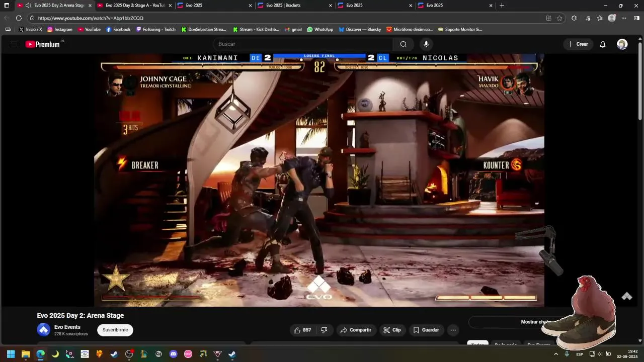Open Edge favorites list icon
Image resolution: width=644 pixels, height=362 pixels.
tap(600, 18)
